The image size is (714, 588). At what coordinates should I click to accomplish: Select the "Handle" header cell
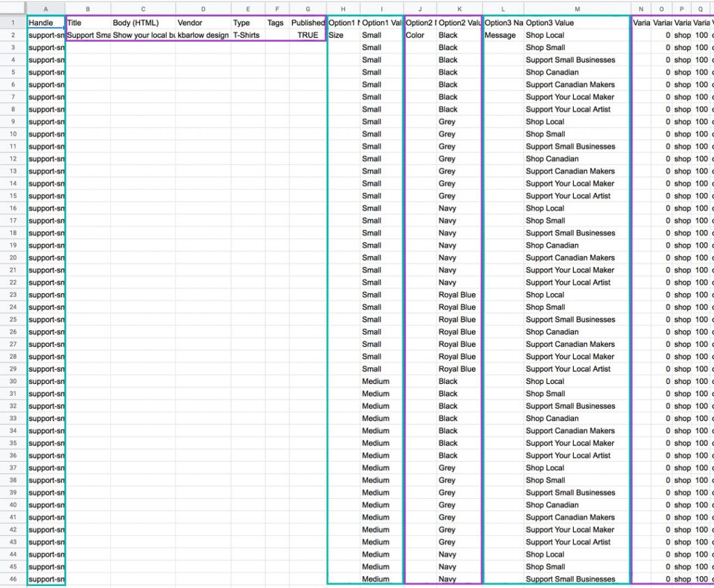click(46, 23)
